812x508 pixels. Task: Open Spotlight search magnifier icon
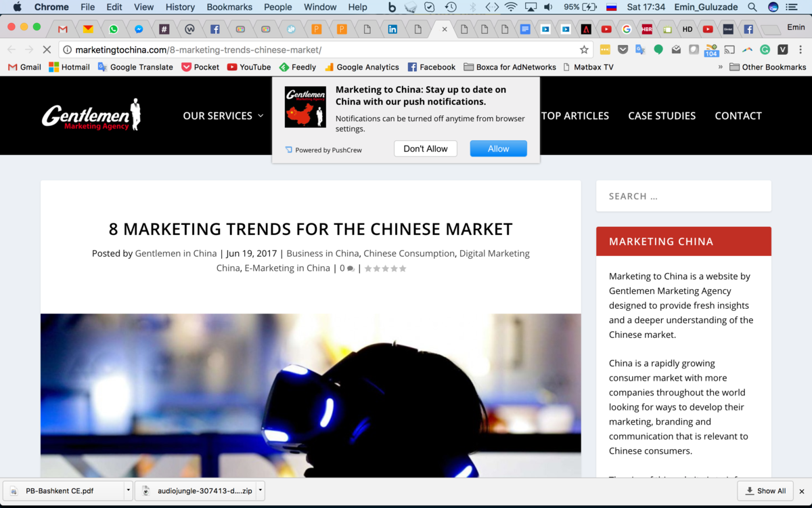(752, 7)
